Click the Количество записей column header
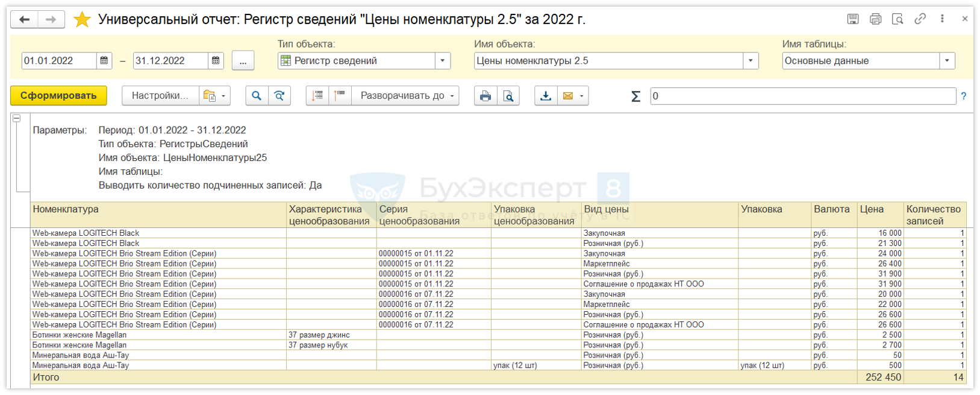Image resolution: width=980 pixels, height=395 pixels. [935, 215]
